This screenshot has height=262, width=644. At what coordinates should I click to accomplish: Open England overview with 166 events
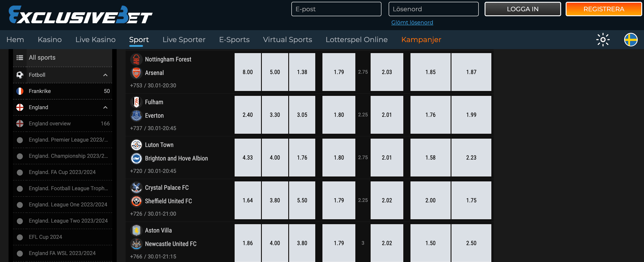click(x=63, y=124)
